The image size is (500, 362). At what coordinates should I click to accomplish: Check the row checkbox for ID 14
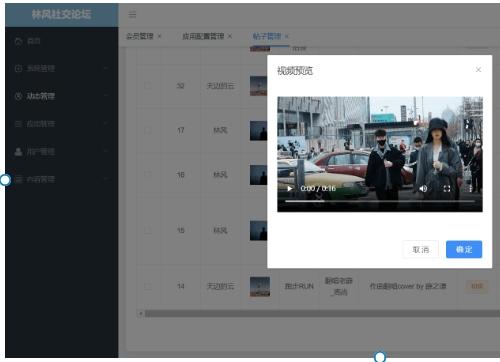[x=147, y=286]
